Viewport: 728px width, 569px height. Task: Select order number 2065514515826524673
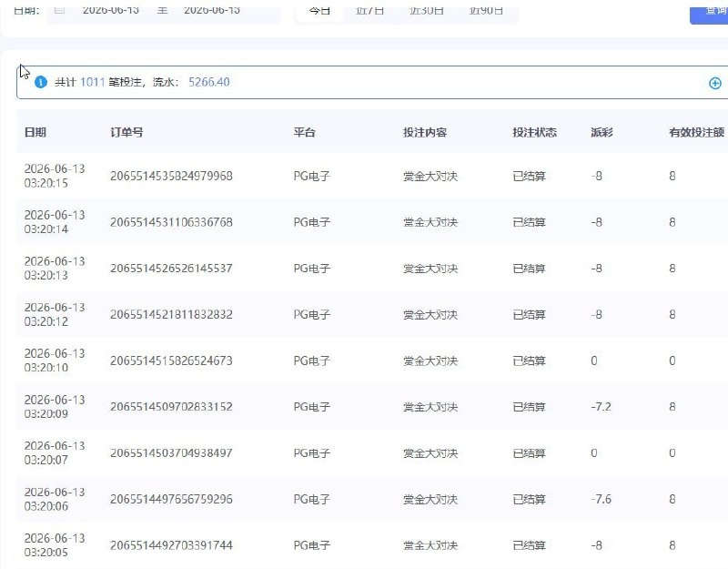pos(171,361)
